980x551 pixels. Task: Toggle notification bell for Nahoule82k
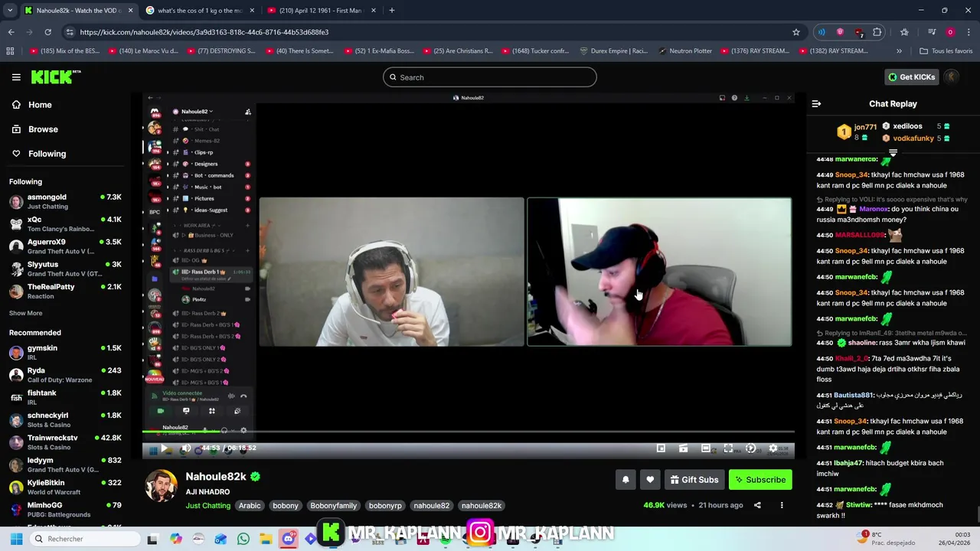click(626, 480)
